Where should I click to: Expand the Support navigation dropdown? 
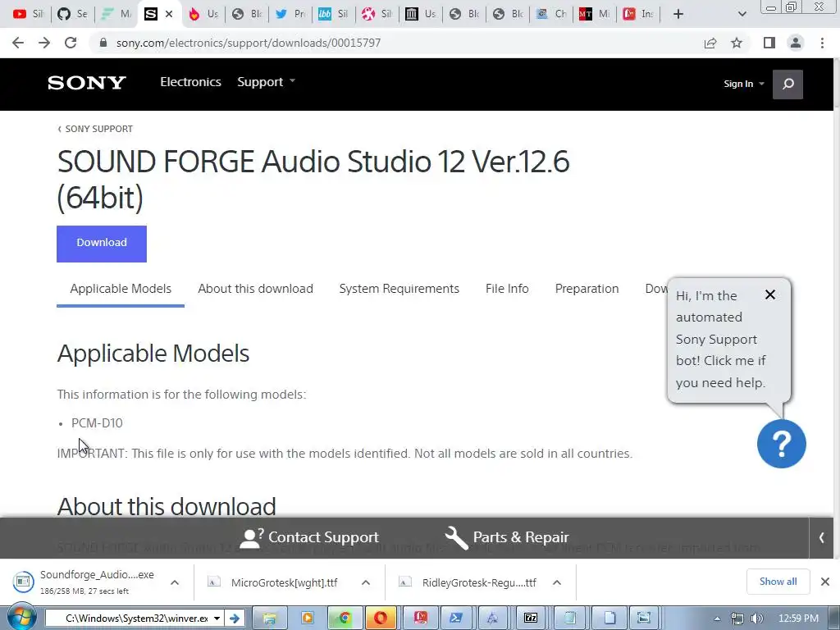click(266, 82)
